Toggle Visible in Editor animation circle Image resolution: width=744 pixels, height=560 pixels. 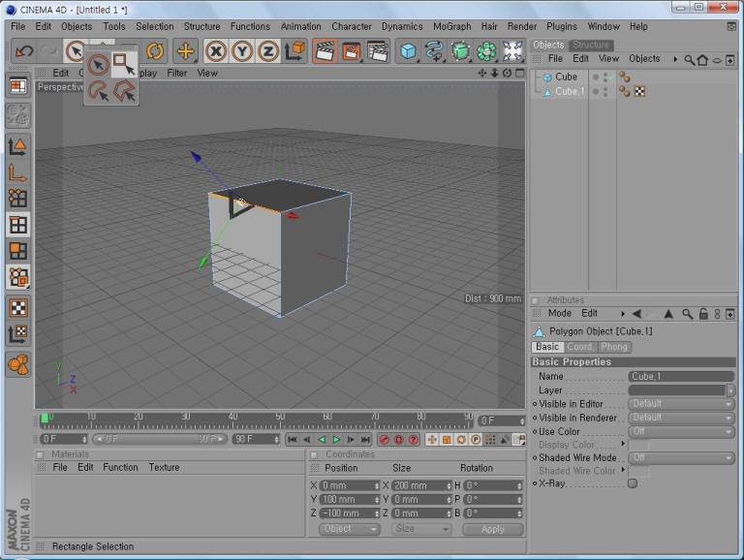tap(535, 404)
